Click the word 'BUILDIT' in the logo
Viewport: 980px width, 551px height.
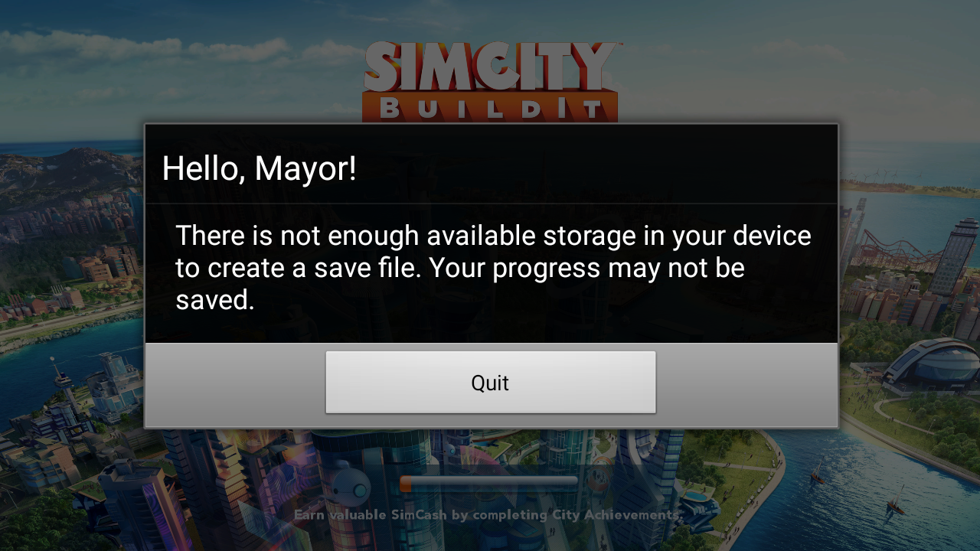(x=491, y=108)
